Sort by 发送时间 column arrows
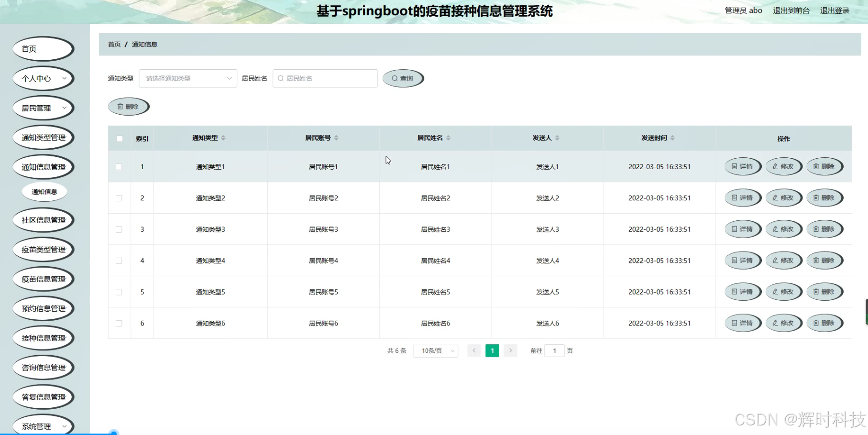The image size is (868, 435). pos(672,138)
